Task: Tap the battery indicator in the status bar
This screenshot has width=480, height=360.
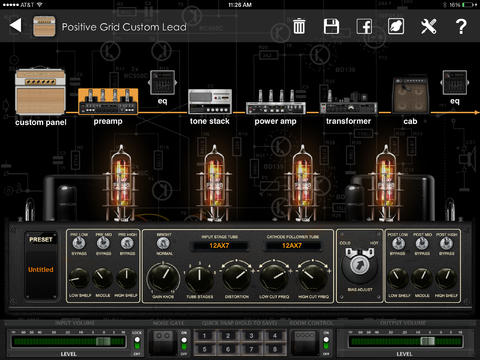Action: [469, 5]
